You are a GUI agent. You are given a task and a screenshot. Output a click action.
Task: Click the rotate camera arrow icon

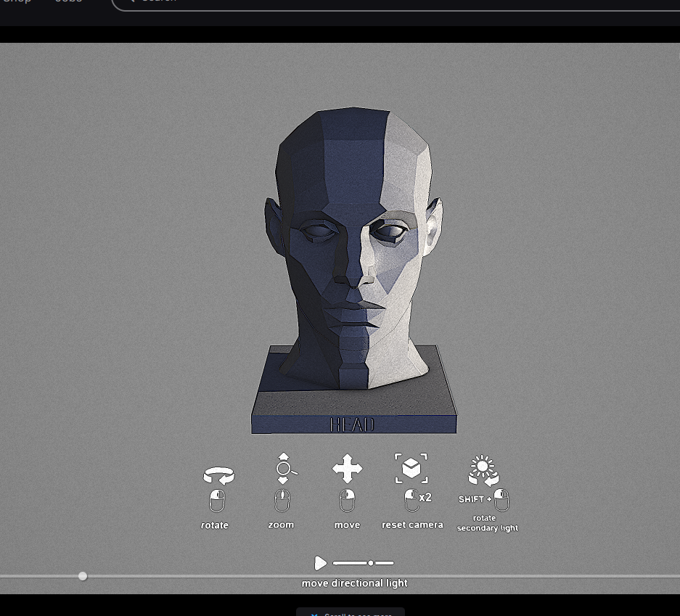point(219,475)
